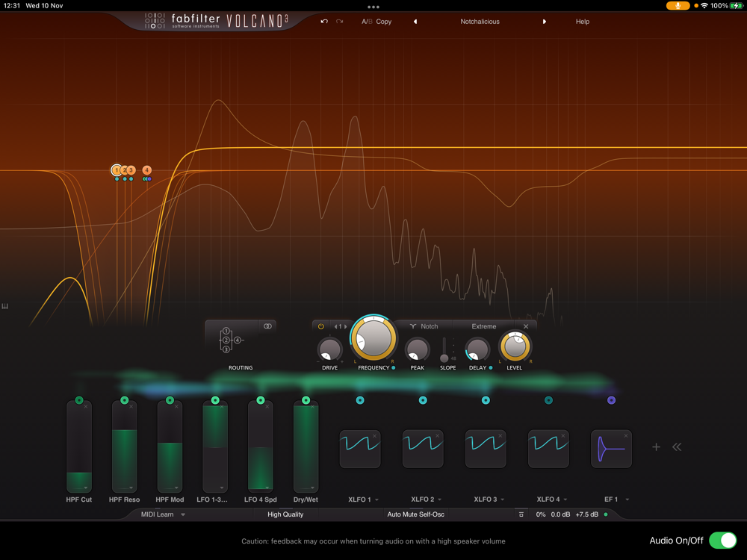Screen dimensions: 747x560
Task: Toggle Auto Mute Self-Osc
Action: (415, 514)
